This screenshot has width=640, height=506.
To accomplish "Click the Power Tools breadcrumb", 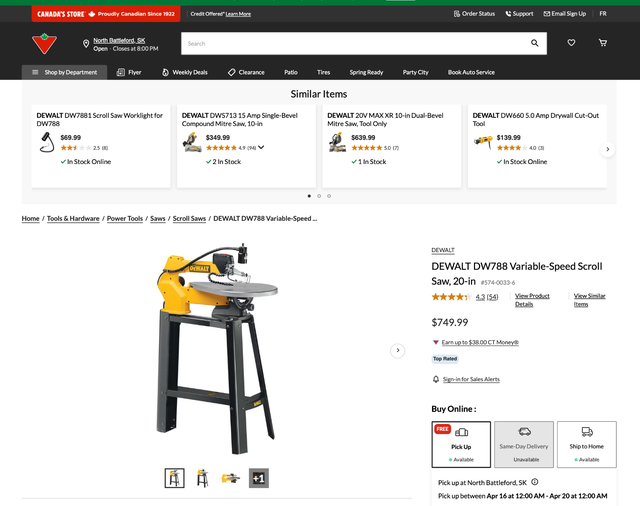I will pos(125,218).
